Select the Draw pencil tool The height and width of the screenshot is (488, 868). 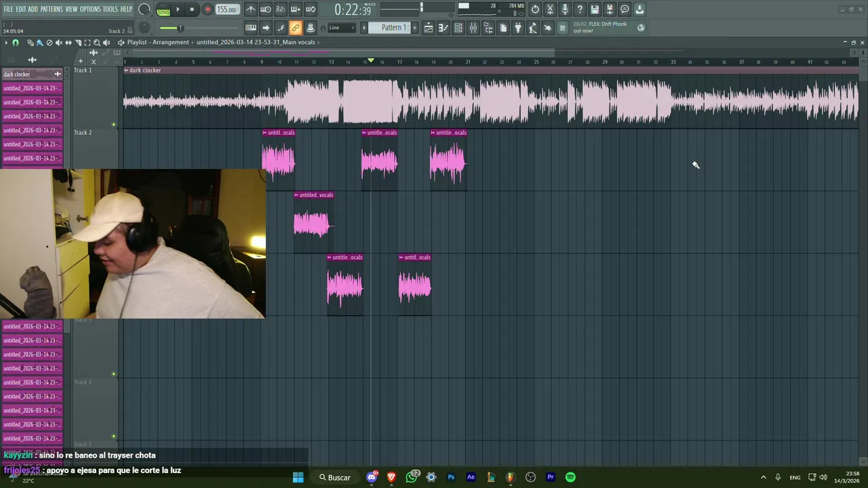[x=30, y=43]
